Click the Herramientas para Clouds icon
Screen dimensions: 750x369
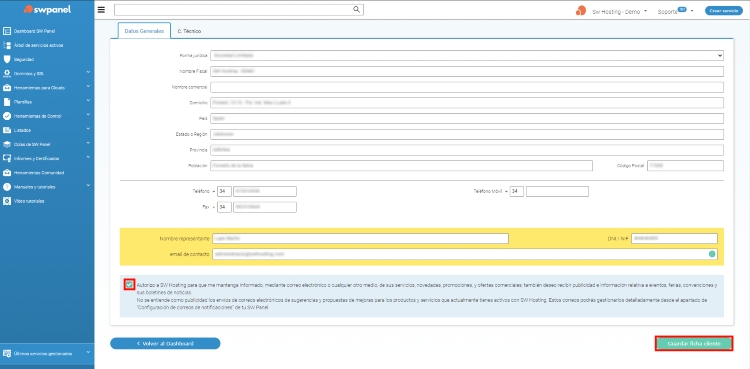[x=7, y=88]
